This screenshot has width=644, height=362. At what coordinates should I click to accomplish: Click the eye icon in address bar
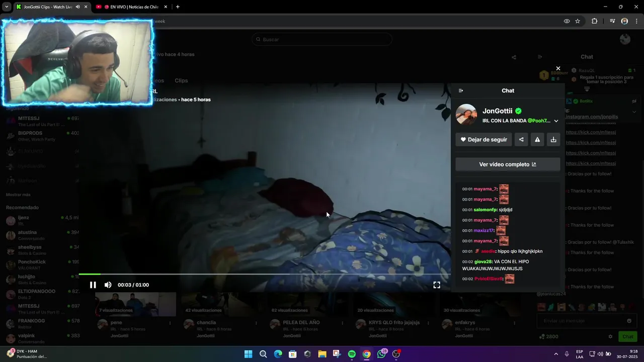tap(567, 21)
